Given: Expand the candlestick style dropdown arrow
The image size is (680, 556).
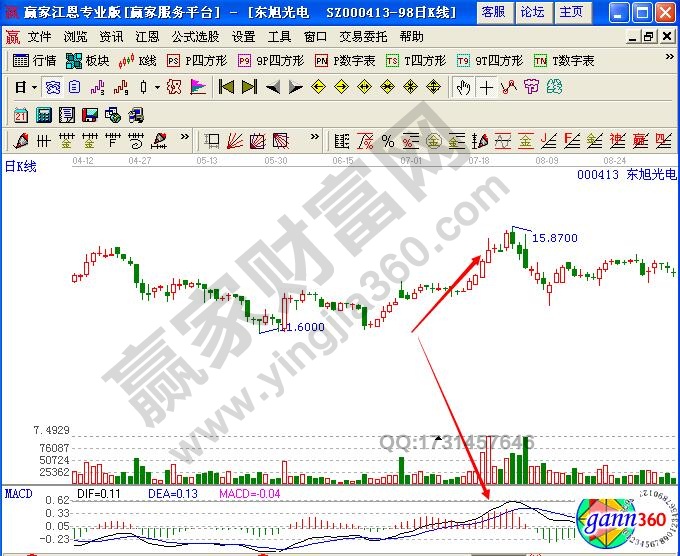Looking at the screenshot, I should point(157,87).
